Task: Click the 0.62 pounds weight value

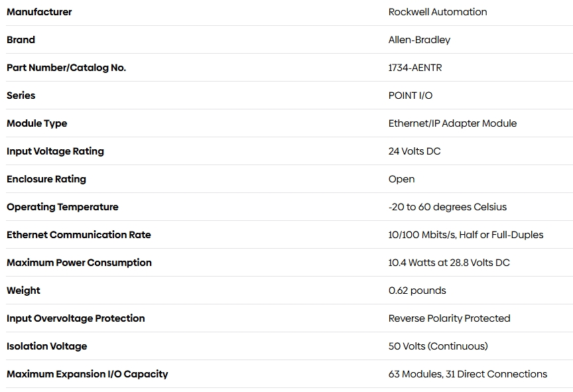Action: coord(417,291)
